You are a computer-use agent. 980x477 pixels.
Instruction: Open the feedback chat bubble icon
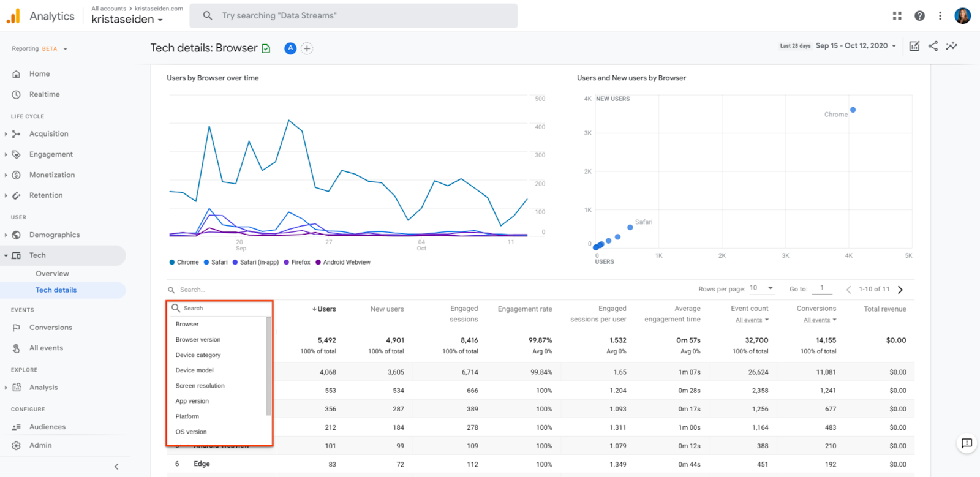tap(967, 443)
